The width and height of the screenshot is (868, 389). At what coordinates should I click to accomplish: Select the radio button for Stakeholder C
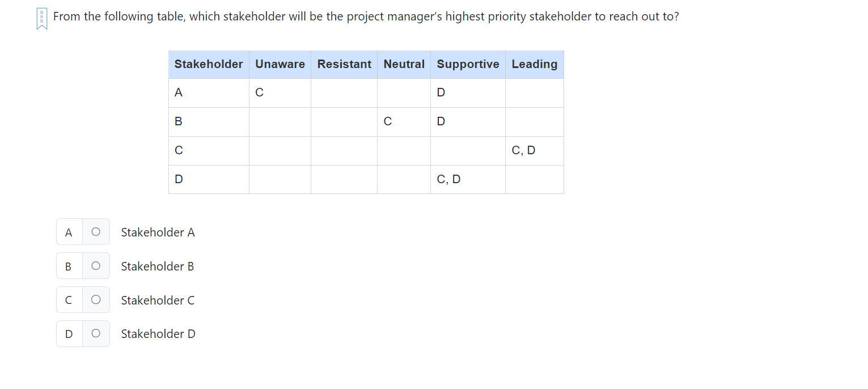point(96,299)
